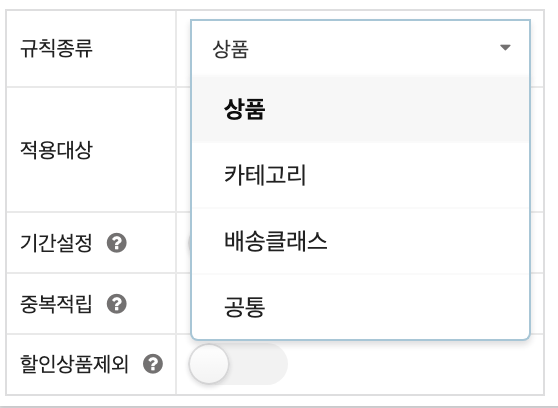Click the 적용대상 row label
This screenshot has width=558, height=408.
point(56,150)
